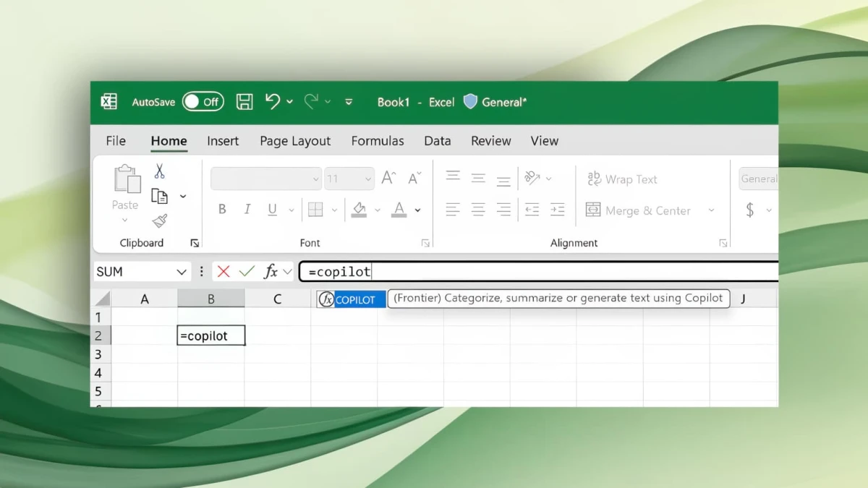Undo the last action

(273, 101)
